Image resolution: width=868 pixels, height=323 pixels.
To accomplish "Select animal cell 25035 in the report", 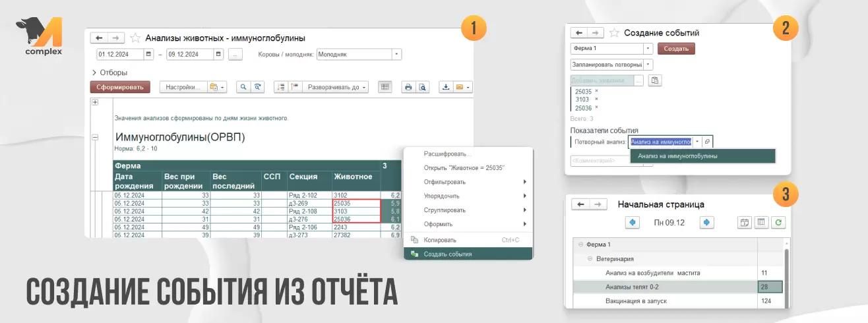I will point(357,204).
